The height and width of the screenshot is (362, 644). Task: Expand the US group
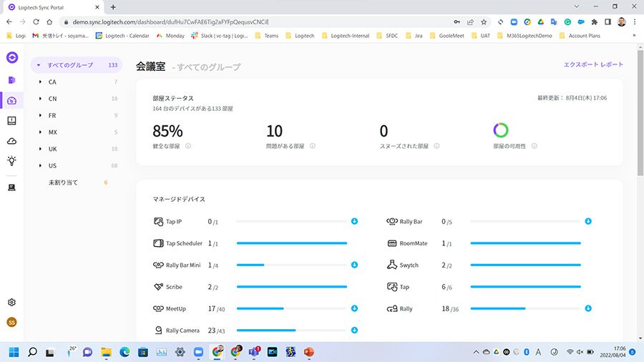40,165
